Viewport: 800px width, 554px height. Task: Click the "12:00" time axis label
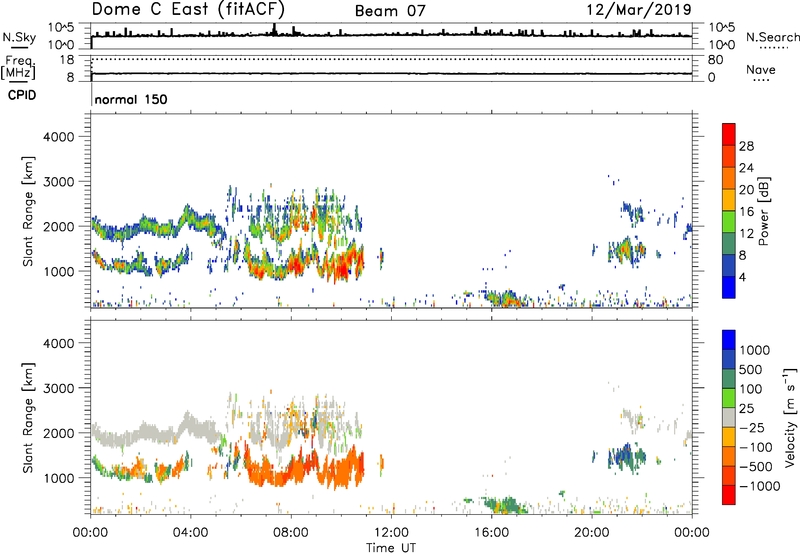tap(391, 533)
